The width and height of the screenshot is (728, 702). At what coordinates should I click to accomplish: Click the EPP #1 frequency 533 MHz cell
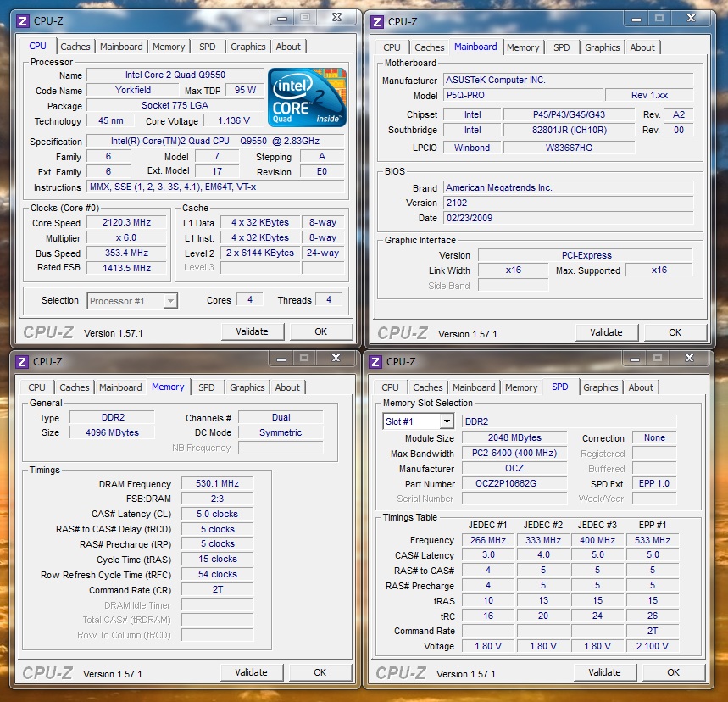coord(653,540)
